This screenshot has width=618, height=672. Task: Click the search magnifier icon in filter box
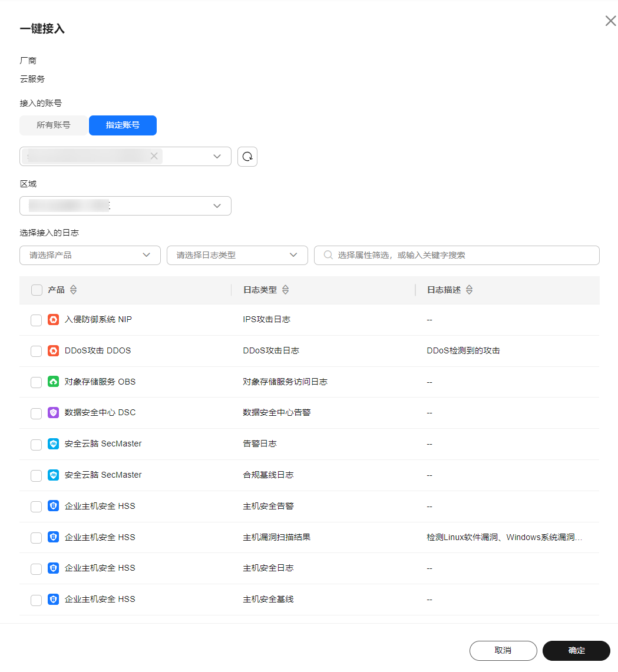(x=328, y=255)
